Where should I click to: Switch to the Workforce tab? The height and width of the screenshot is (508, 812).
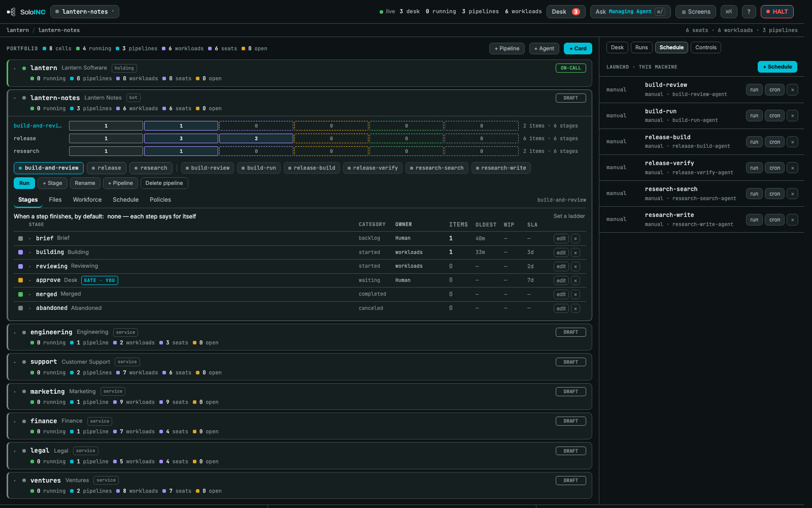click(x=87, y=200)
